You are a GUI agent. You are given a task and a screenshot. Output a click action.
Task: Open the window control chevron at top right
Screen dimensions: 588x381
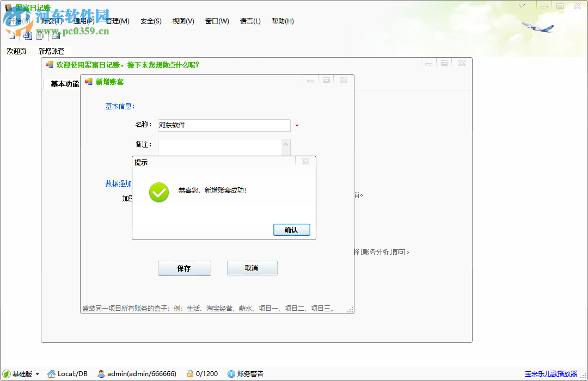[x=522, y=5]
